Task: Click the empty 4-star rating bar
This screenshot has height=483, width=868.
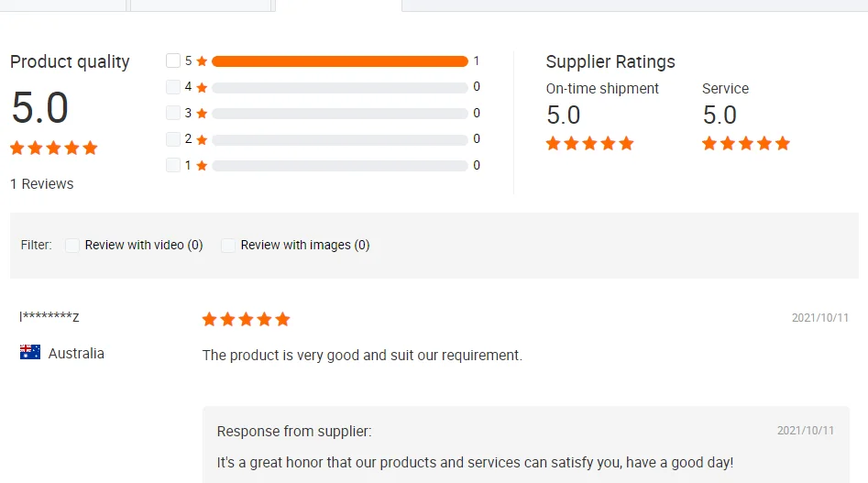Action: [339, 88]
